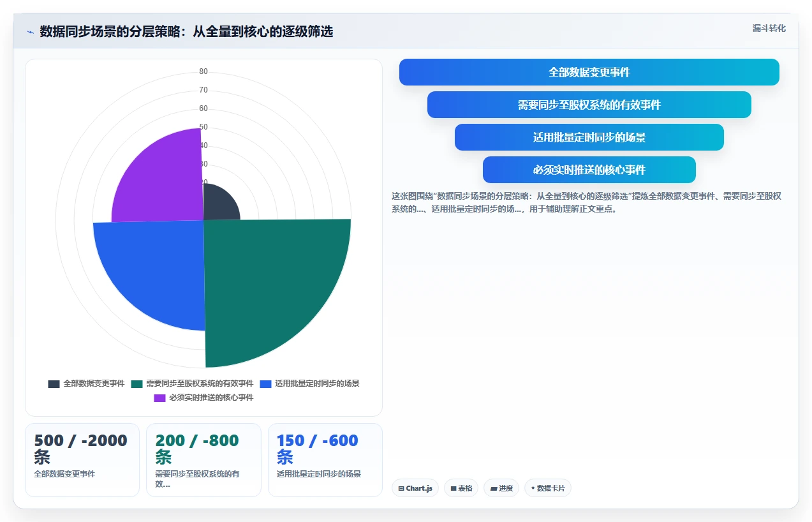The width and height of the screenshot is (812, 522).
Task: Click the 需要同步至股权系统的有效... caption under 200 card
Action: 197,479
